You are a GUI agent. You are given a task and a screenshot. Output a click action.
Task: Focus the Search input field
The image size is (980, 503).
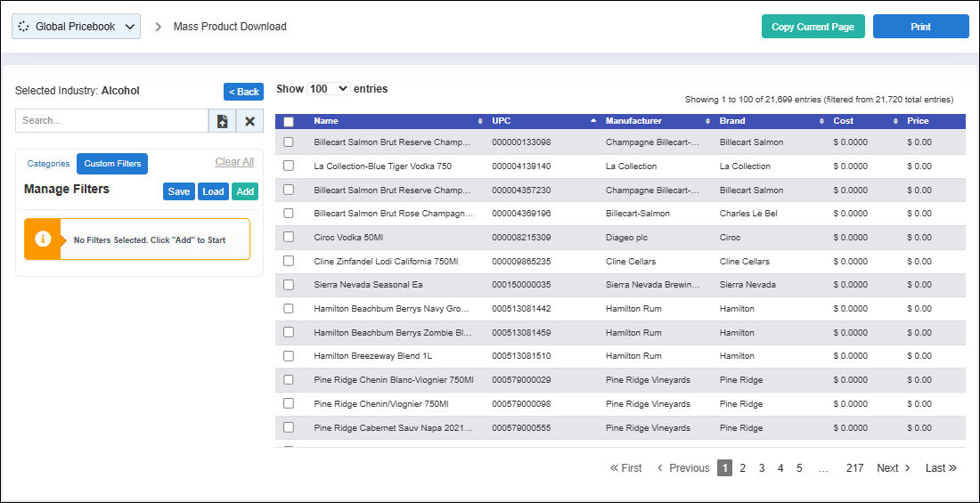[111, 121]
